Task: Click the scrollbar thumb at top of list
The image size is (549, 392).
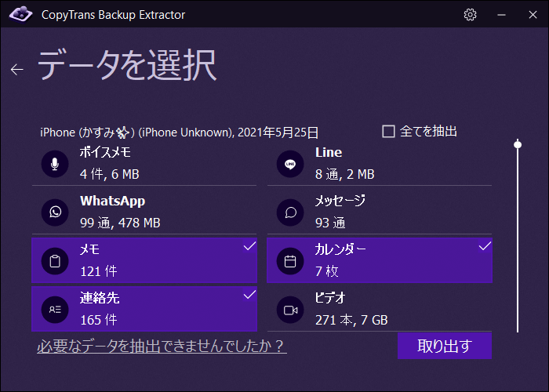Action: pos(518,144)
